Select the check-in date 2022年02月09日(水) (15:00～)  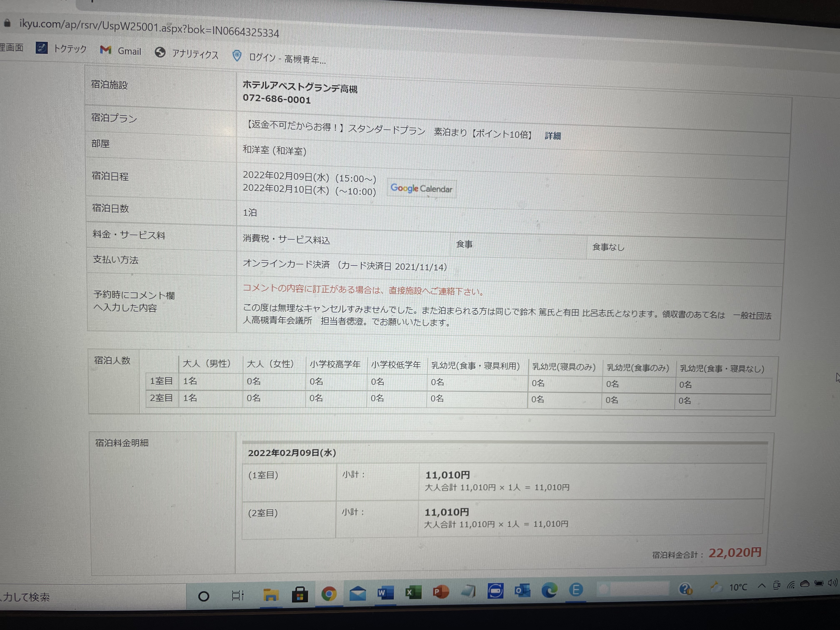tap(310, 177)
